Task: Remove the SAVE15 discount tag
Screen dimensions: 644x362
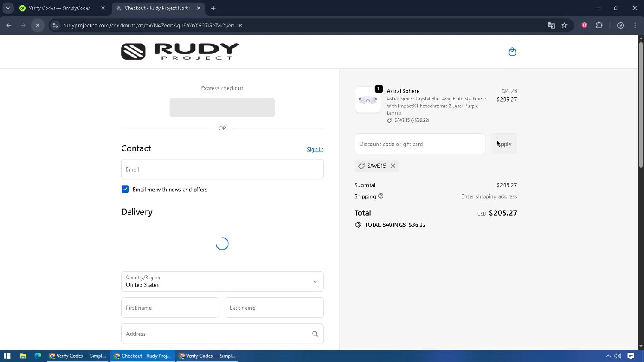Action: (x=393, y=166)
